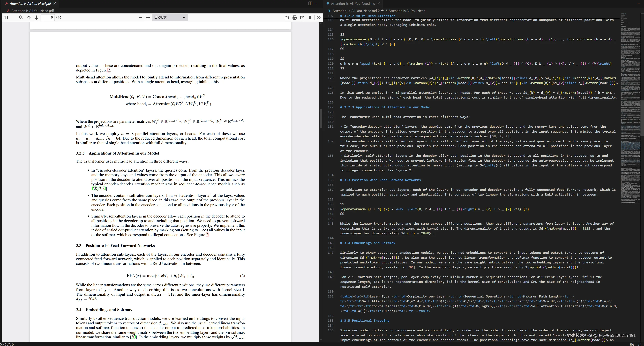Zoom out the PDF document

(x=140, y=18)
